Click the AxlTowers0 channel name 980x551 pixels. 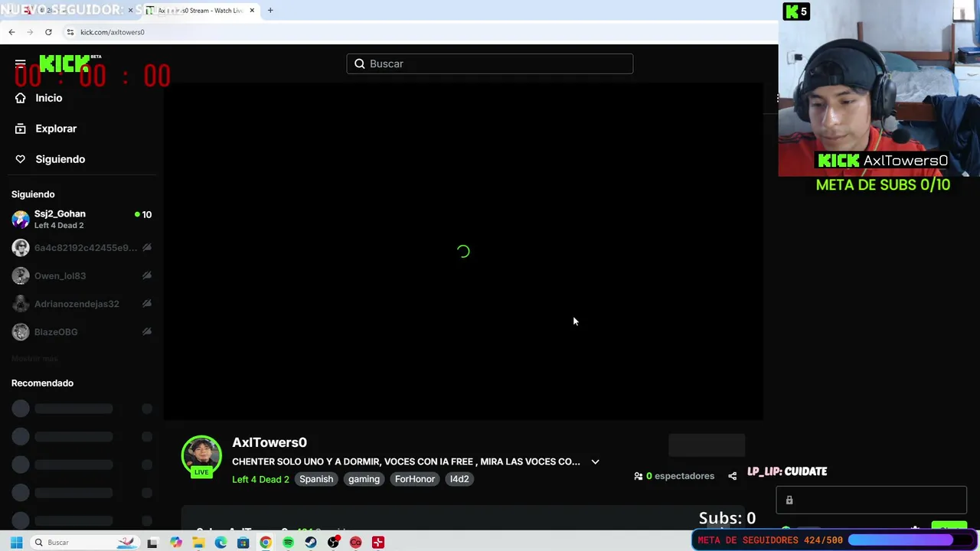(269, 442)
